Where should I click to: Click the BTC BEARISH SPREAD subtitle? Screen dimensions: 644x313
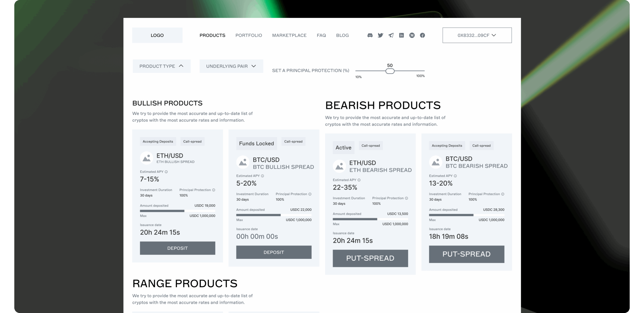pyautogui.click(x=476, y=166)
